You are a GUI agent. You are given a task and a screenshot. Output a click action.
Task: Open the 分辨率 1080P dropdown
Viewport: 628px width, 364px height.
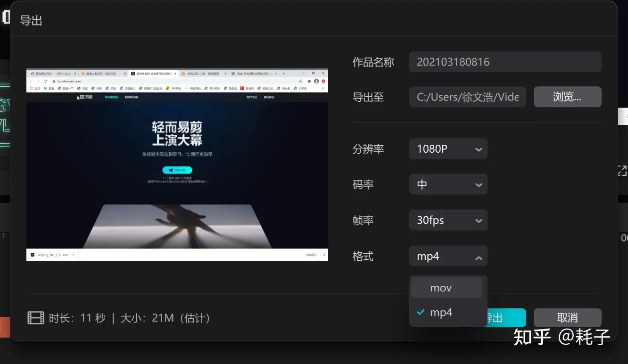pos(448,149)
